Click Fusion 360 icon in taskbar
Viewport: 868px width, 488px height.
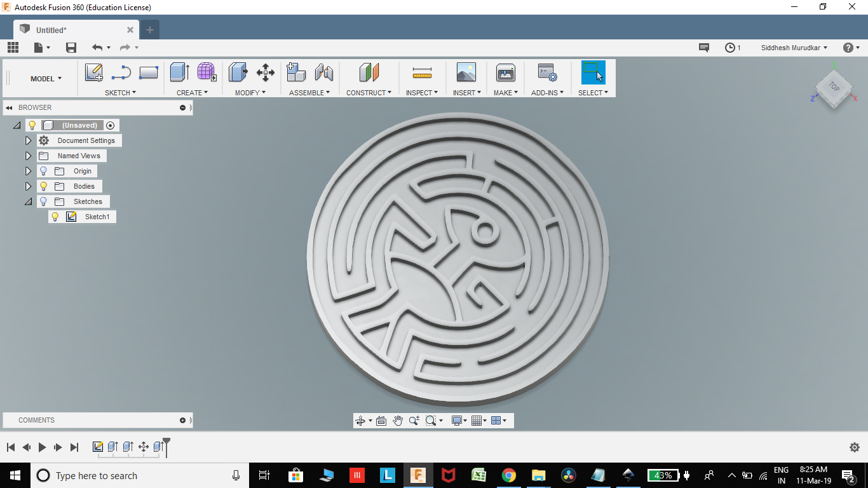[x=418, y=475]
